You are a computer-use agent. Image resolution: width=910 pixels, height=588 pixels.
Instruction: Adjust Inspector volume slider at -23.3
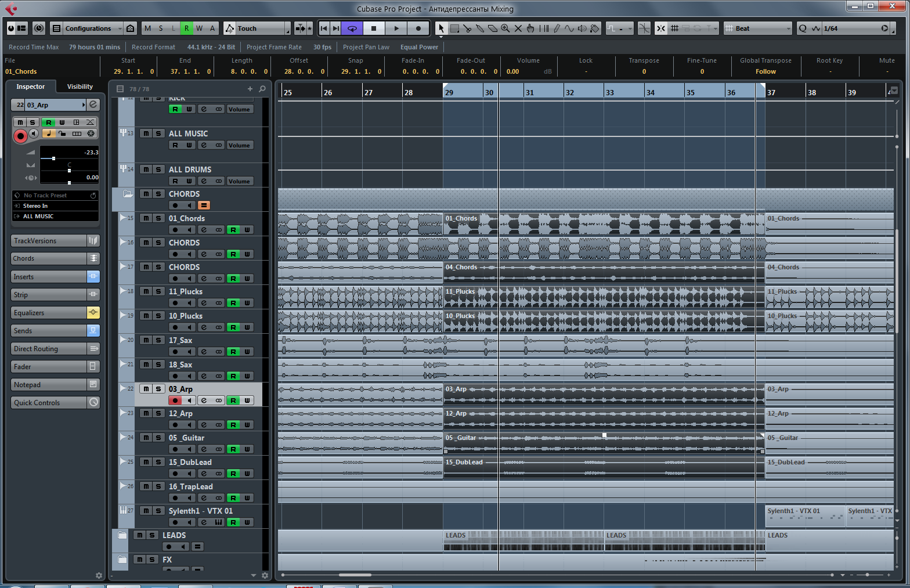click(54, 158)
